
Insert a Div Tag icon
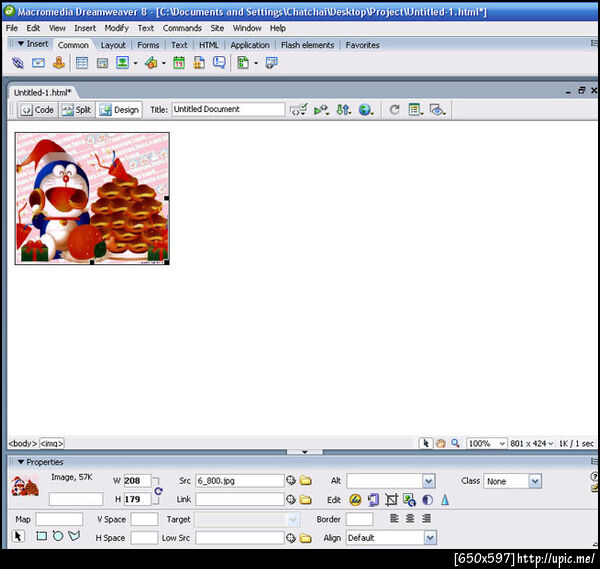tap(102, 63)
